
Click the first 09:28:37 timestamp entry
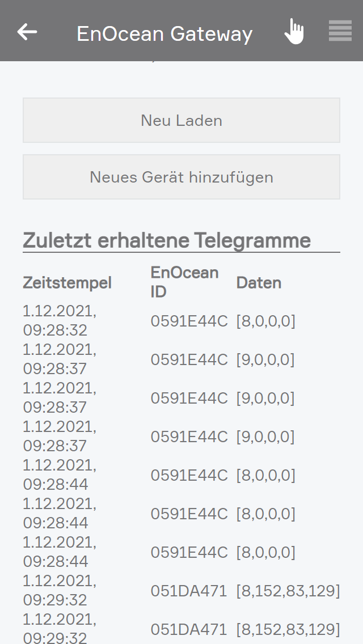pyautogui.click(x=56, y=368)
